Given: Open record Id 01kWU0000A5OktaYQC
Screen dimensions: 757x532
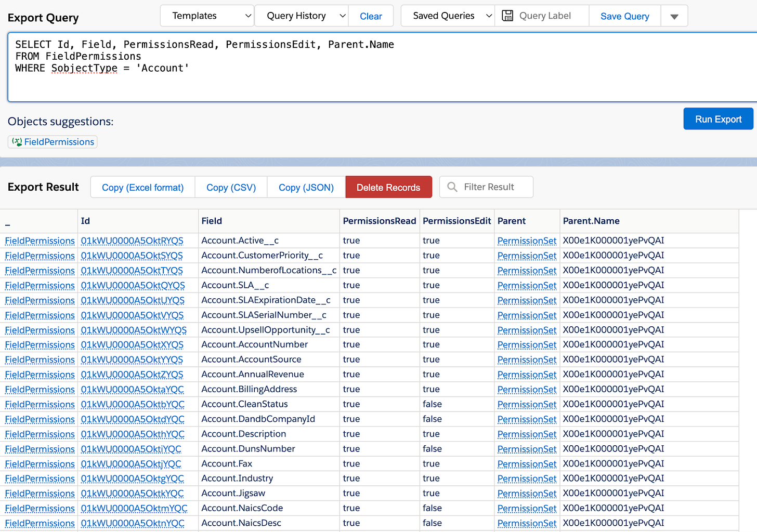Looking at the screenshot, I should pos(133,390).
